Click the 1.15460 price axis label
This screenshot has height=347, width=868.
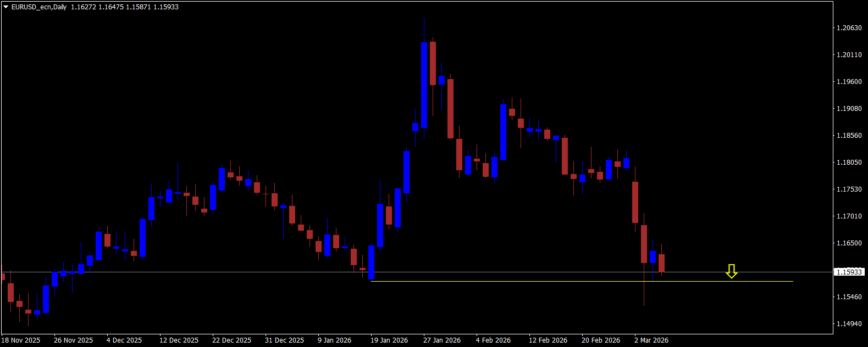[849, 297]
